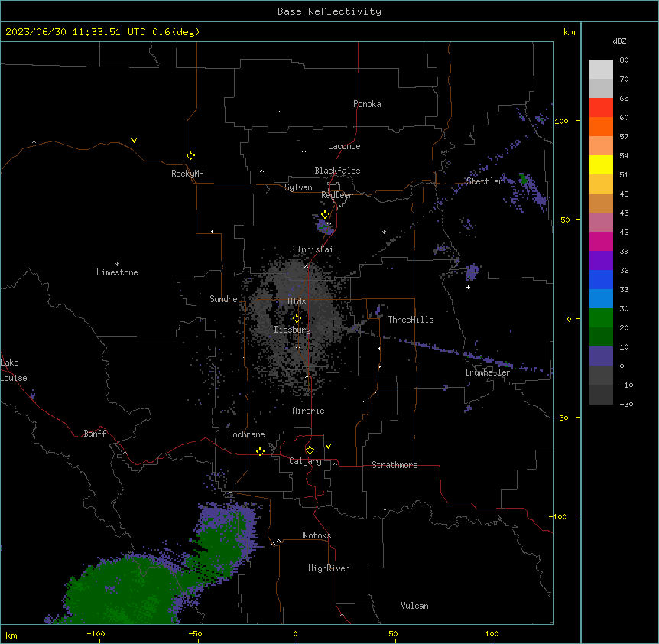Select the 80 value in the dBZ legend

(x=624, y=60)
